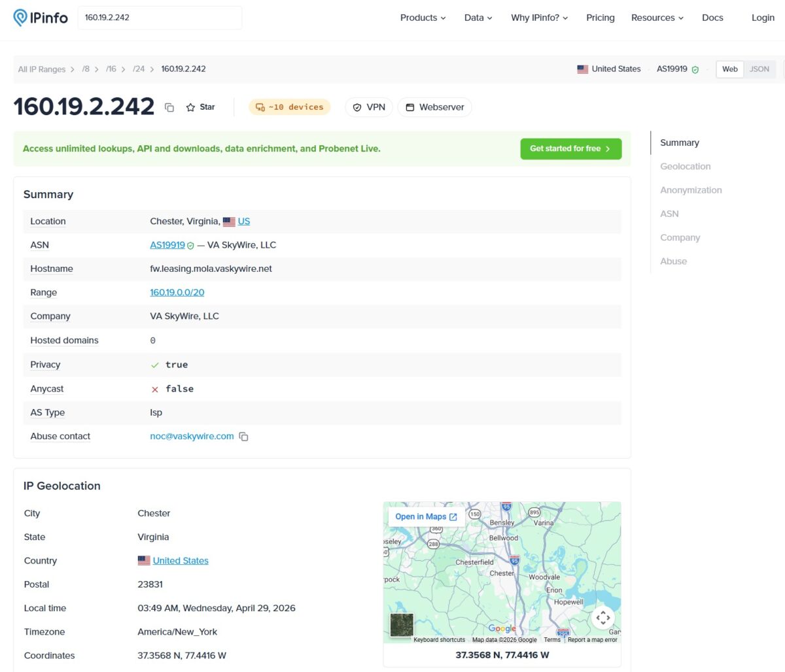Click the Abuse contact label
The width and height of the screenshot is (785, 672).
[x=60, y=437]
